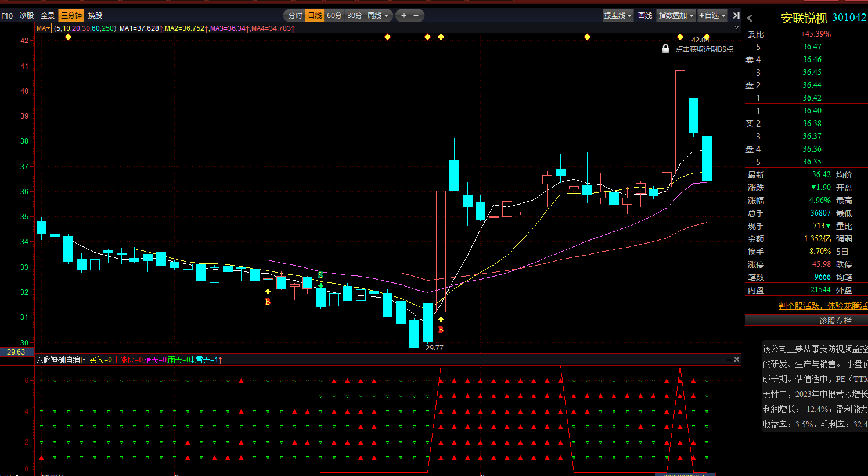
Task: Open the 诊股 stock diagnosis view
Action: coord(27,16)
